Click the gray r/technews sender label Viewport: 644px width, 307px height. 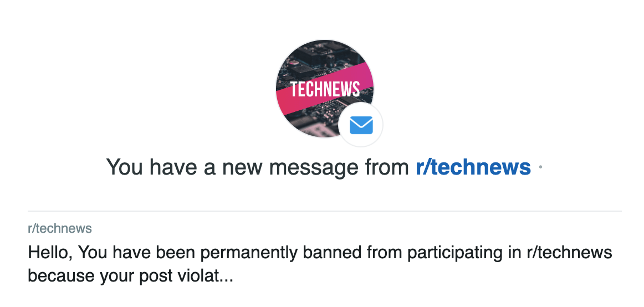[x=60, y=228]
